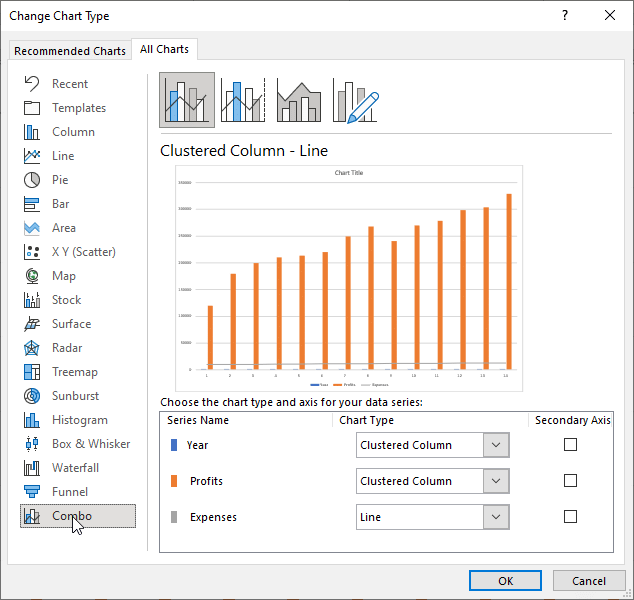634x600 pixels.
Task: Enable Secondary Axis for Expenses series
Action: pos(570,517)
